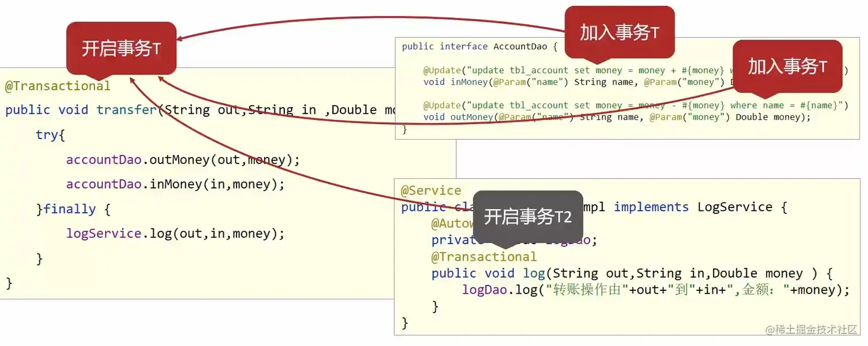Click the logService.log(out,in,money) call
Image resolution: width=868 pixels, height=346 pixels.
pyautogui.click(x=176, y=233)
